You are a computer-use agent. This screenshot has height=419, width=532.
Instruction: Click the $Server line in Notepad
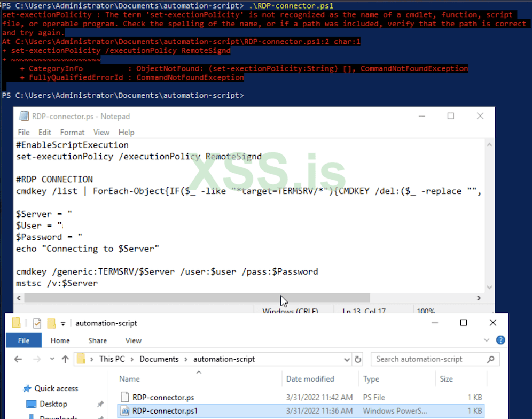[x=44, y=214]
